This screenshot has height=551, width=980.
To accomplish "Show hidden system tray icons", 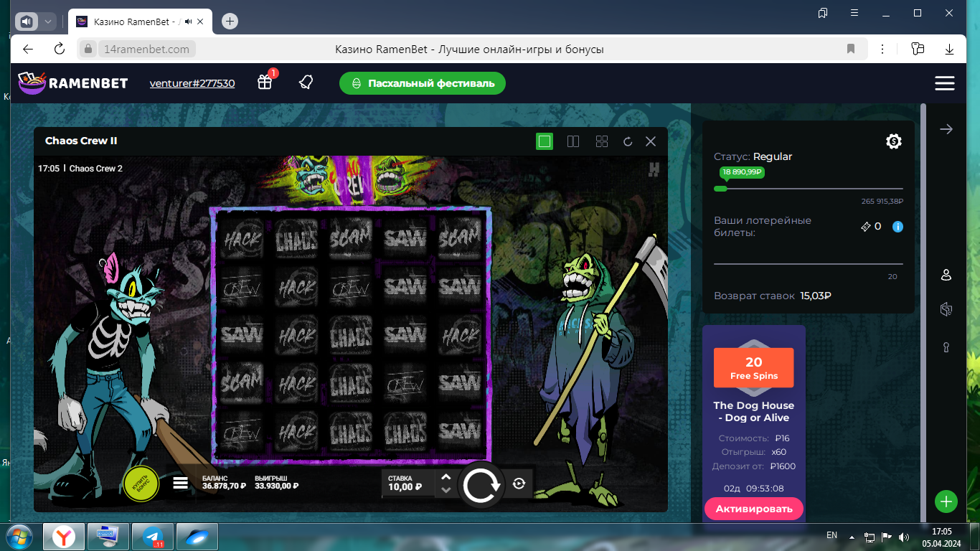I will tap(852, 536).
